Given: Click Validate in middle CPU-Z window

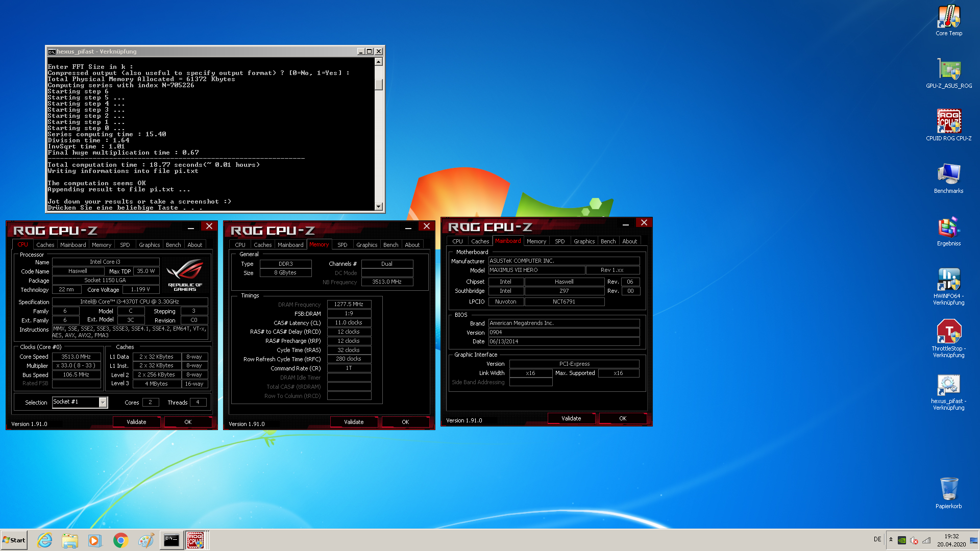Looking at the screenshot, I should [x=354, y=422].
